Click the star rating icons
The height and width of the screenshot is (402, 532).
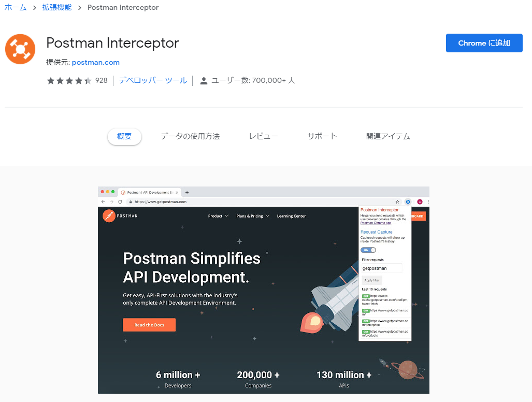[x=69, y=80]
